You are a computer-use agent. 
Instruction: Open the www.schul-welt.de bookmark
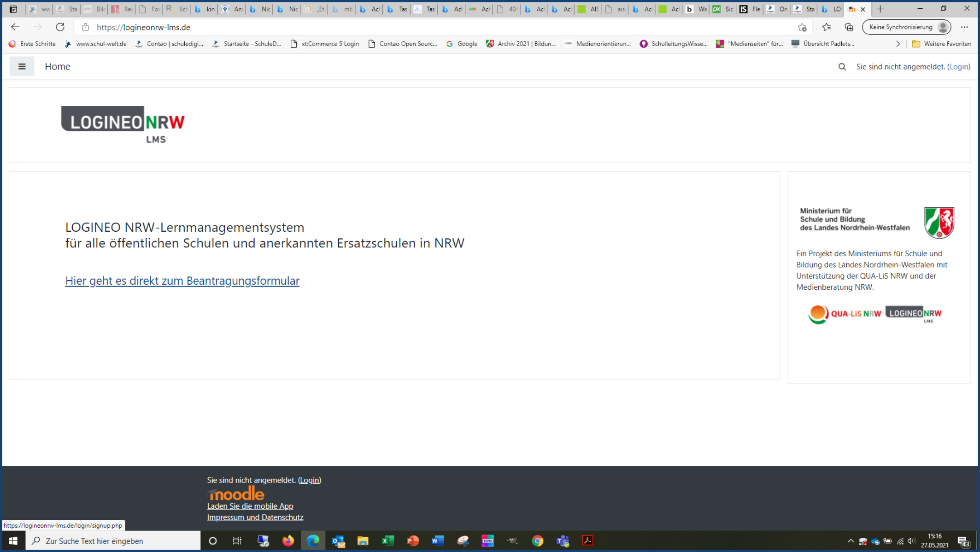96,44
